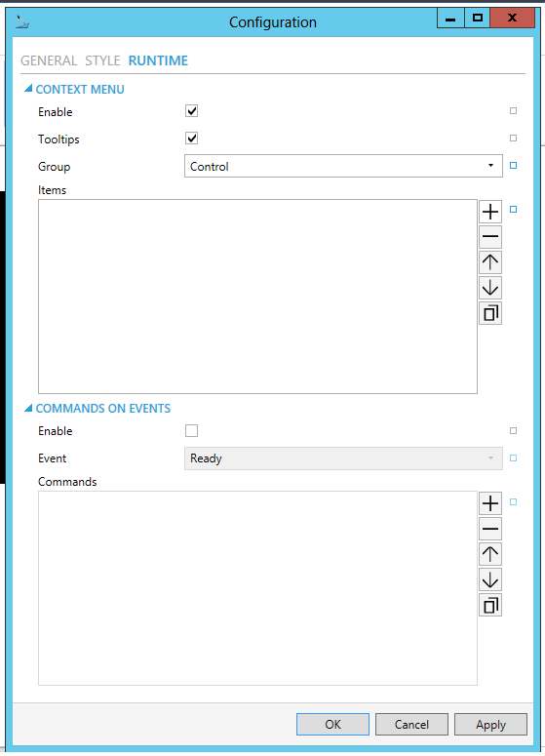Move selected command up in list

(490, 554)
